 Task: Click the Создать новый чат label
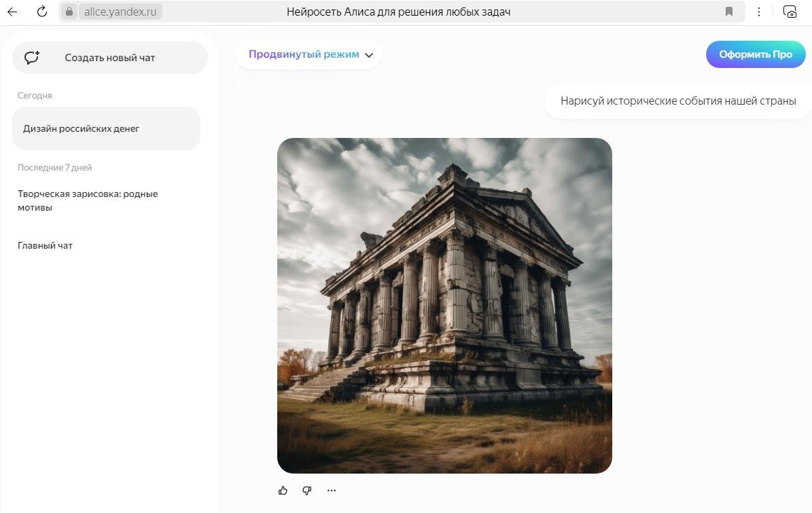tap(110, 58)
